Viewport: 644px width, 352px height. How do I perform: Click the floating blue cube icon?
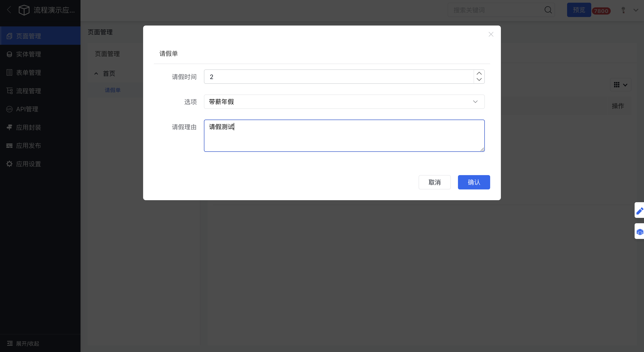640,232
